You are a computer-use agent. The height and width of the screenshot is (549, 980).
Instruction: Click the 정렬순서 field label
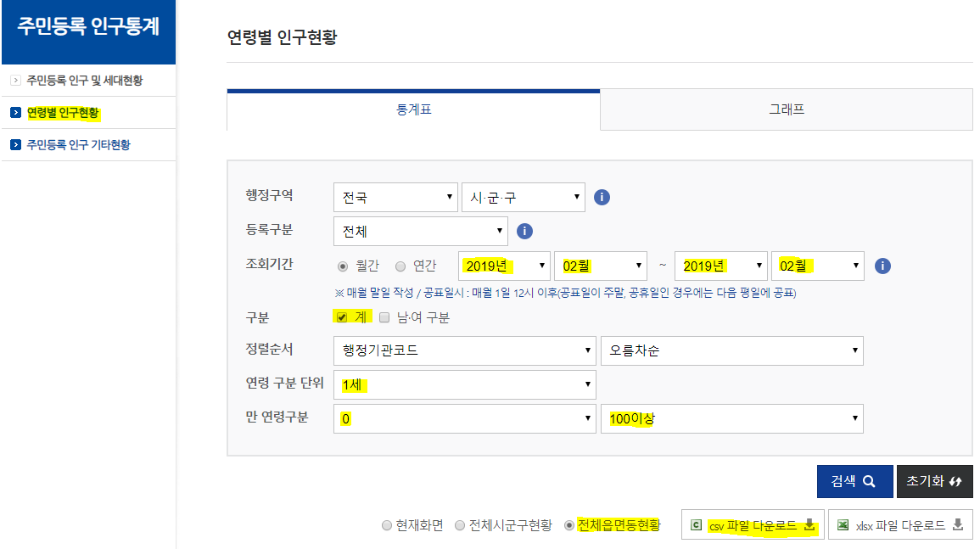click(x=269, y=349)
